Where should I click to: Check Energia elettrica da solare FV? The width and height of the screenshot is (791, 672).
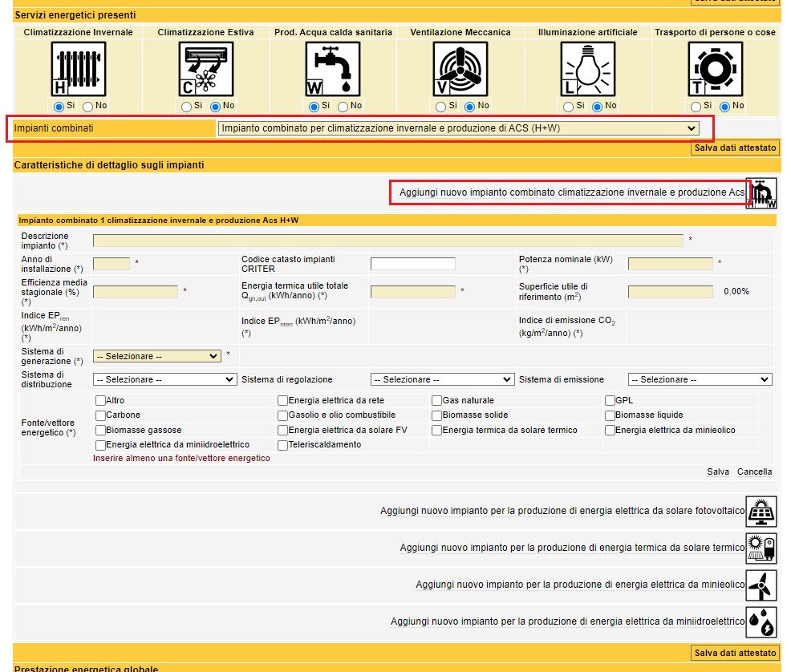coord(282,431)
